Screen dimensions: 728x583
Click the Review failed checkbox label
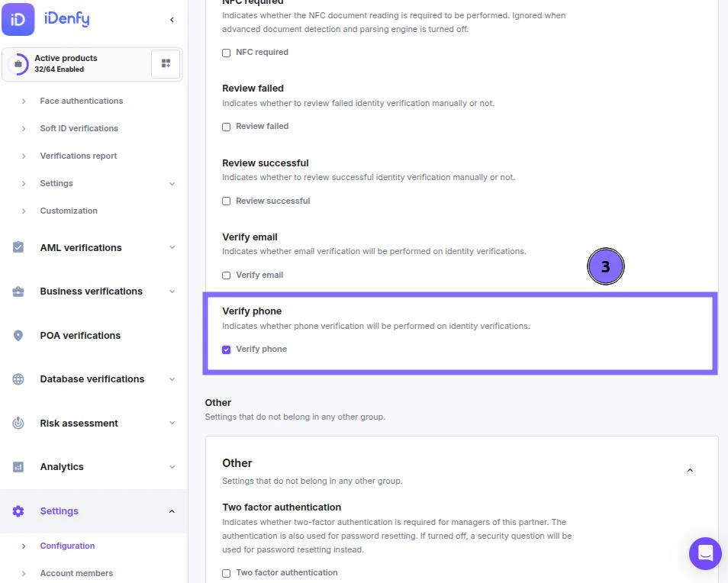263,126
